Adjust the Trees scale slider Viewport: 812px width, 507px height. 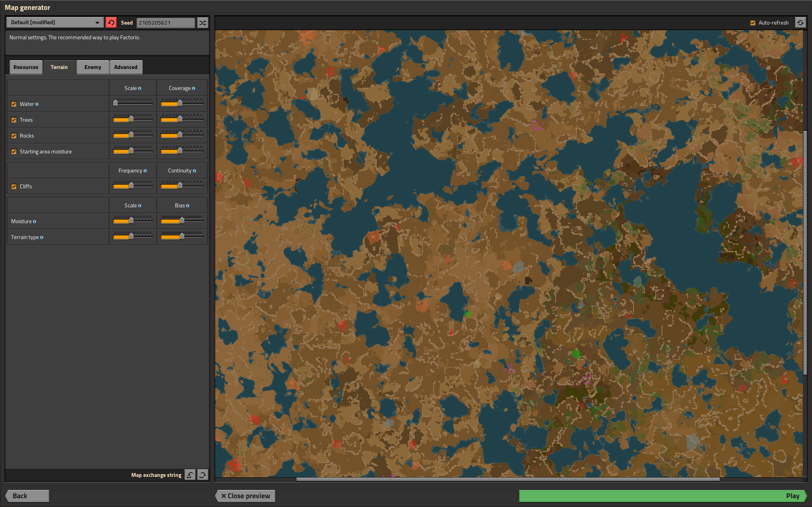pos(133,119)
